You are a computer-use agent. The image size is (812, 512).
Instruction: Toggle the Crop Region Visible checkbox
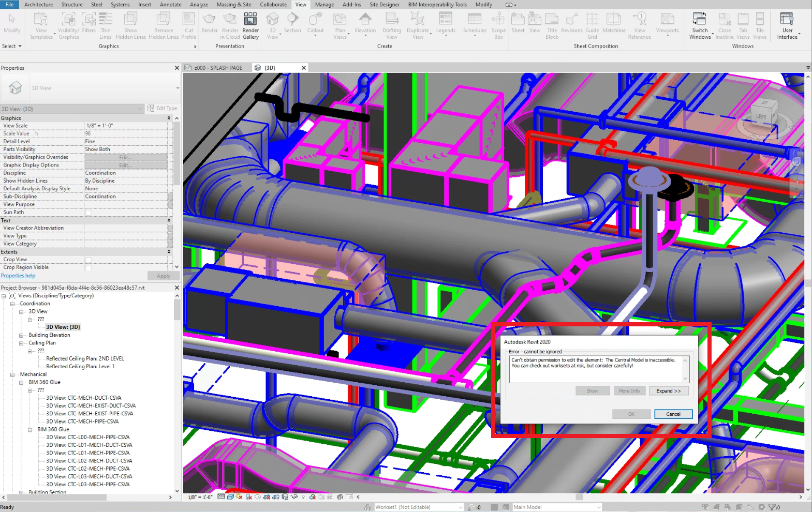coord(88,267)
